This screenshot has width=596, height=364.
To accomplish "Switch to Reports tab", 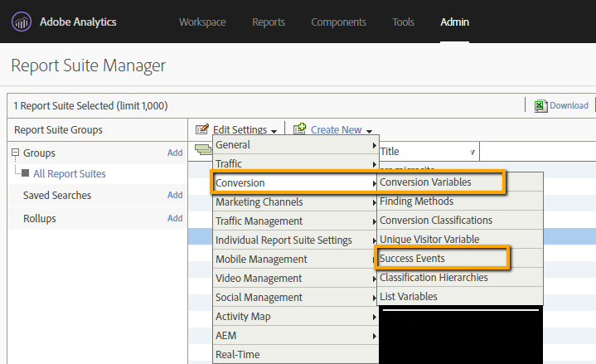I will [x=269, y=22].
